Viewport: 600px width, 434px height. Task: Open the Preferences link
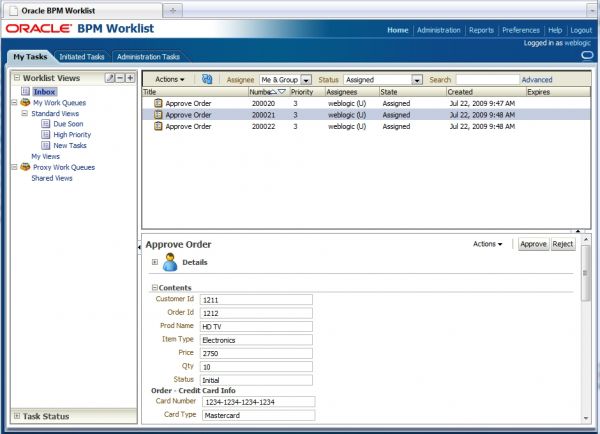pos(520,30)
